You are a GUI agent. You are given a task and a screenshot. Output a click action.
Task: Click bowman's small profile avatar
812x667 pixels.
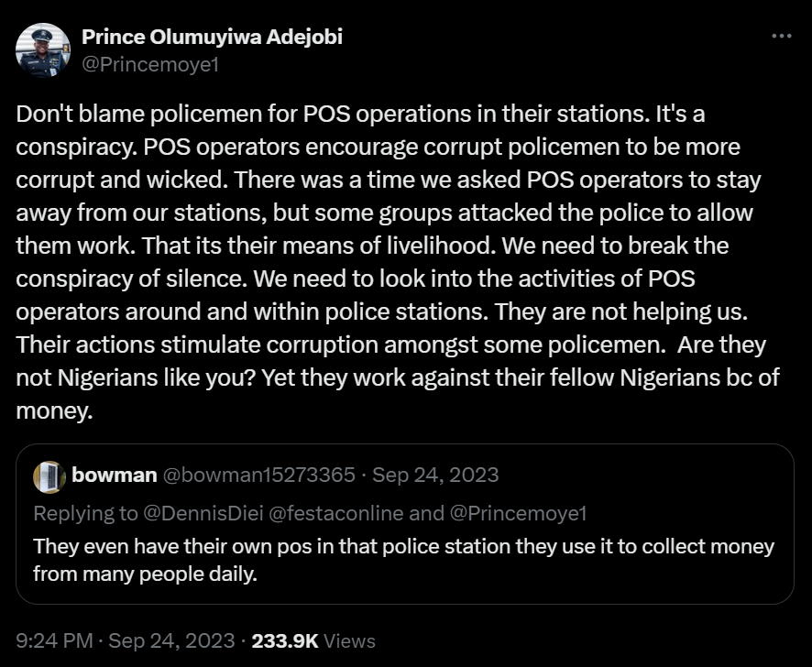[50, 475]
